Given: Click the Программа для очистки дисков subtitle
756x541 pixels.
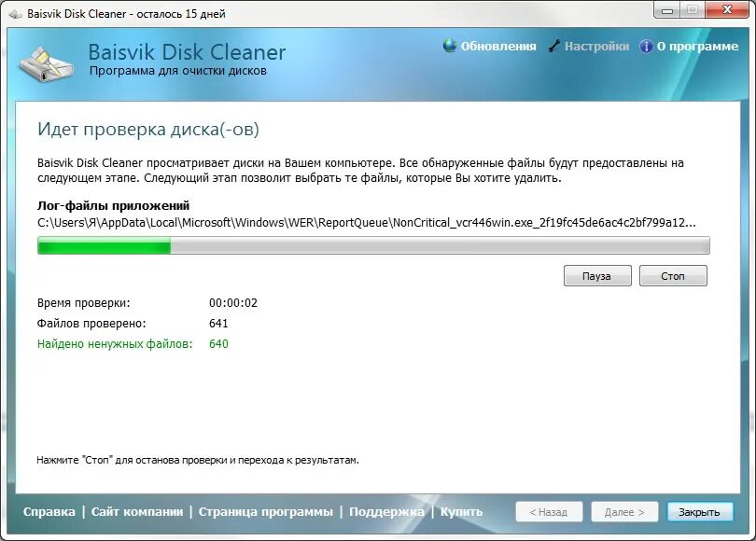Looking at the screenshot, I should [178, 71].
